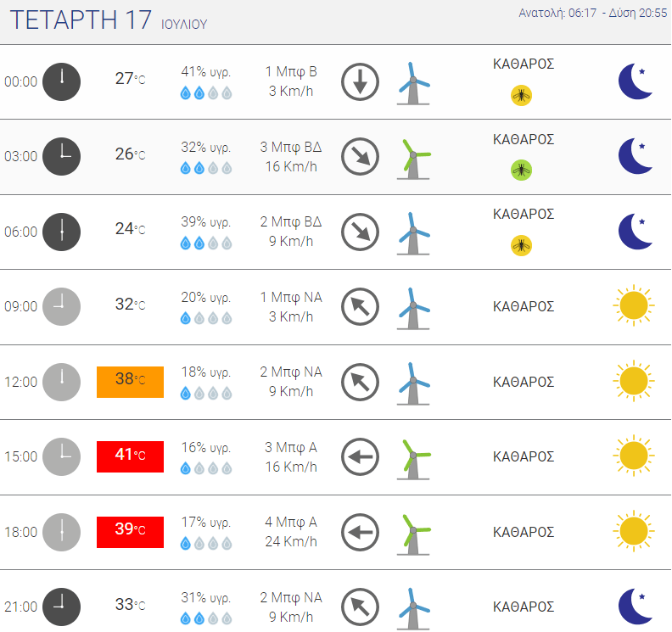Click the red 41°C temperature box
The image size is (672, 632).
click(131, 456)
